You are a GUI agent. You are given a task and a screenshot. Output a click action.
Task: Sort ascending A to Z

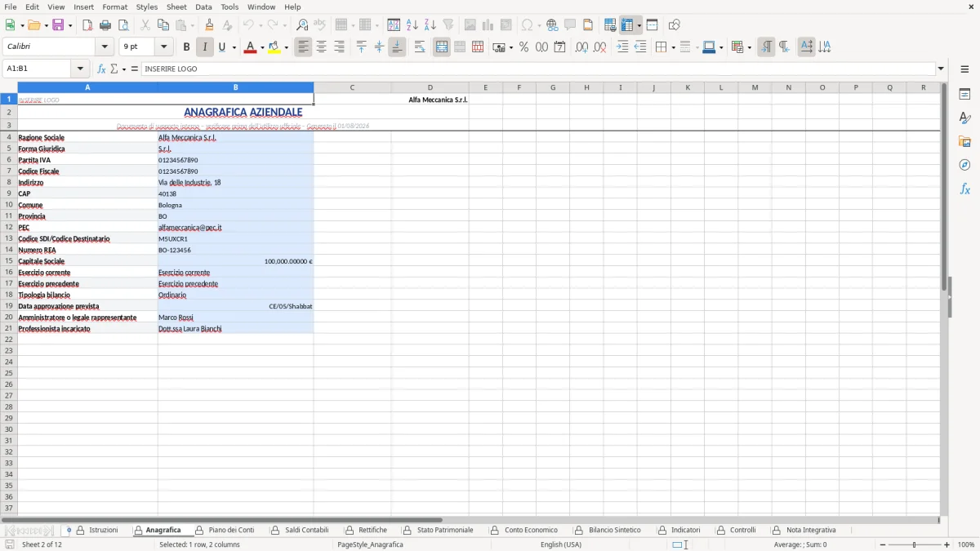pyautogui.click(x=412, y=25)
